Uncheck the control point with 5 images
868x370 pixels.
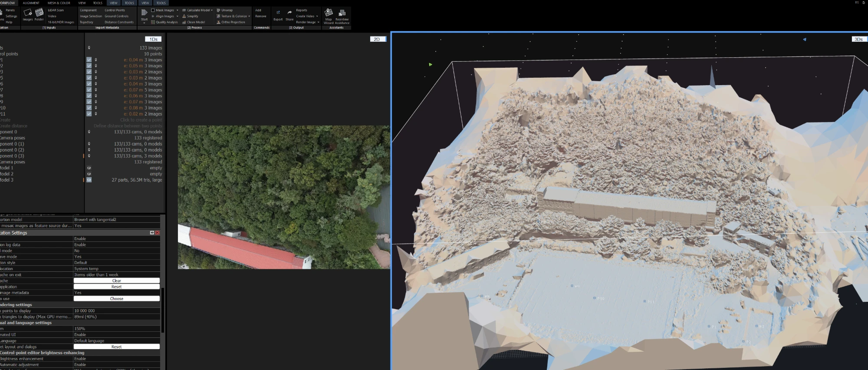[x=89, y=90]
